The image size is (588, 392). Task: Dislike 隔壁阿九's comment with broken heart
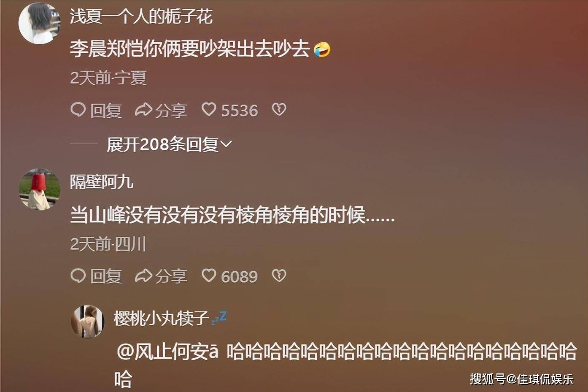[x=279, y=276]
